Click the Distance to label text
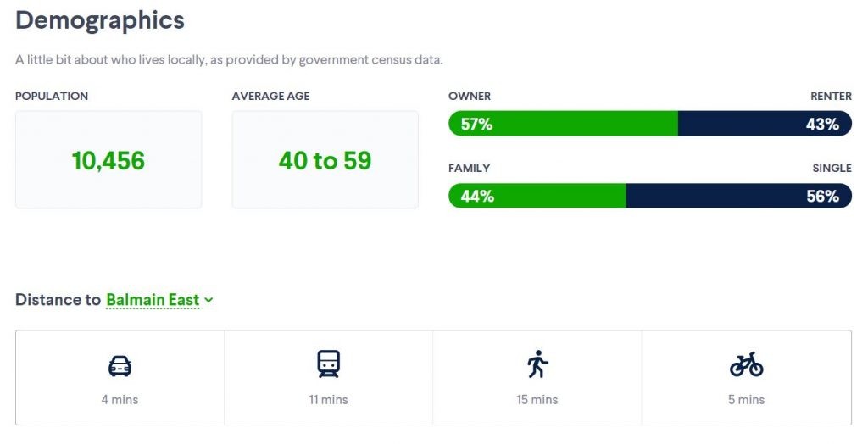Viewport: 868px width, 444px height. [x=58, y=300]
